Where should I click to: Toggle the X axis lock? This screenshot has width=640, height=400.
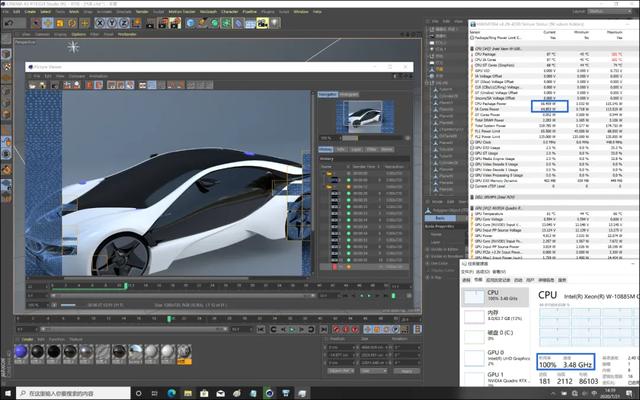(100, 23)
